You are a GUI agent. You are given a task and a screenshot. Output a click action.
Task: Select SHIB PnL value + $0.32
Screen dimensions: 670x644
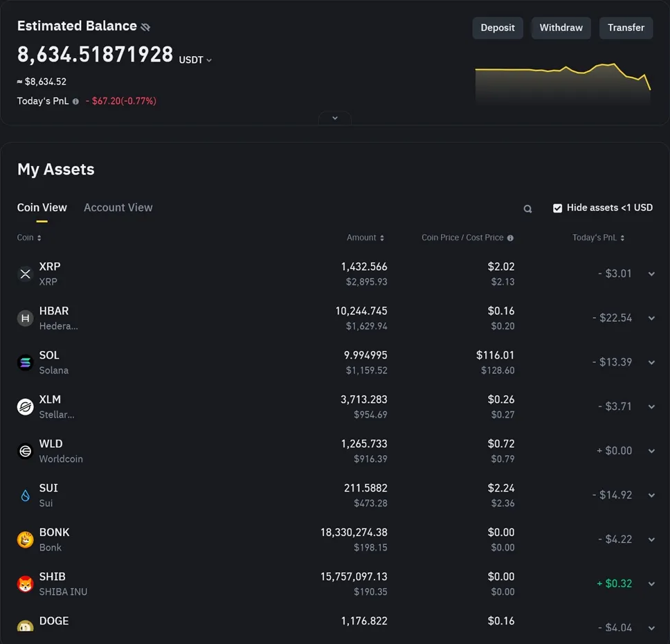pyautogui.click(x=614, y=584)
